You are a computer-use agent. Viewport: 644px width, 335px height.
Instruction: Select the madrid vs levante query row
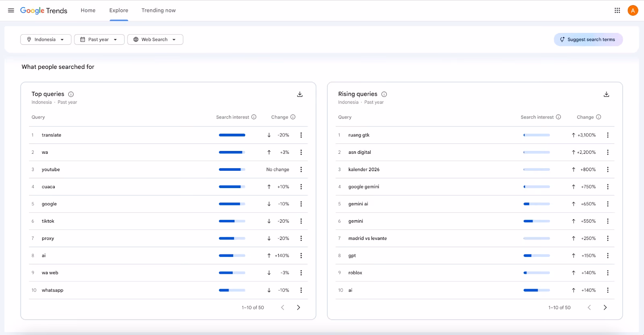pos(475,238)
